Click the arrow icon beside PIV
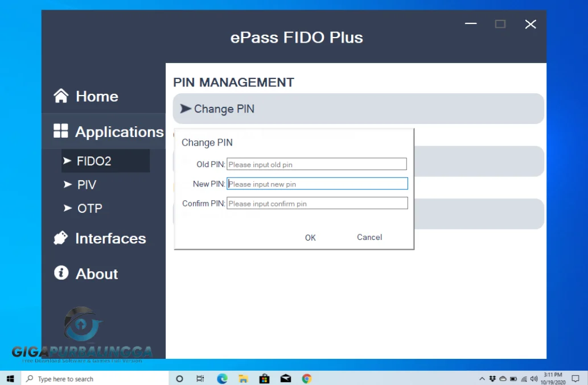The image size is (588, 385). (68, 184)
